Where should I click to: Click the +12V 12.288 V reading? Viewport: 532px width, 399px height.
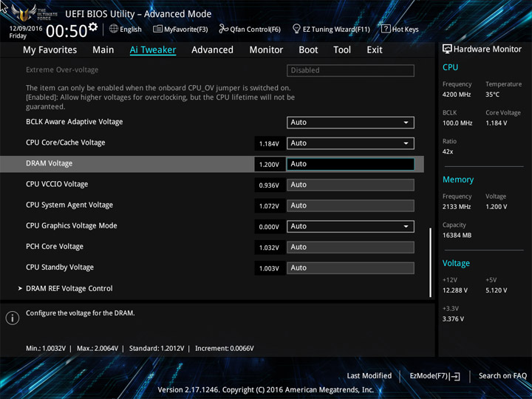pos(455,290)
